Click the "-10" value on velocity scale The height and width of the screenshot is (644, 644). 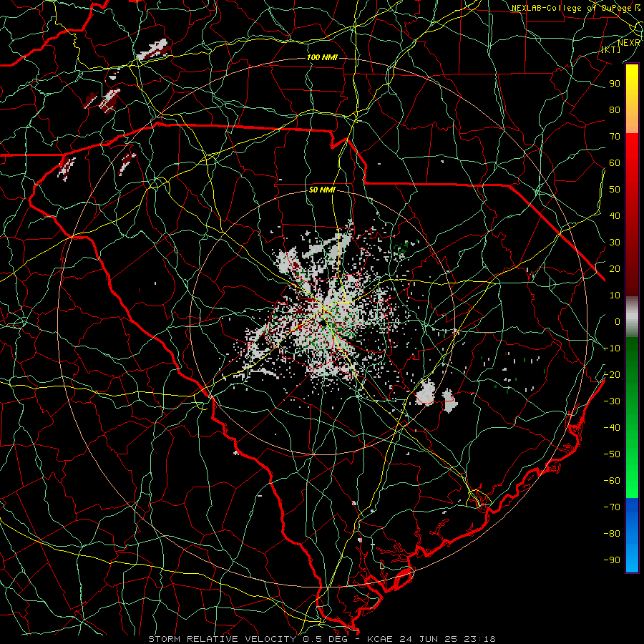coord(612,348)
